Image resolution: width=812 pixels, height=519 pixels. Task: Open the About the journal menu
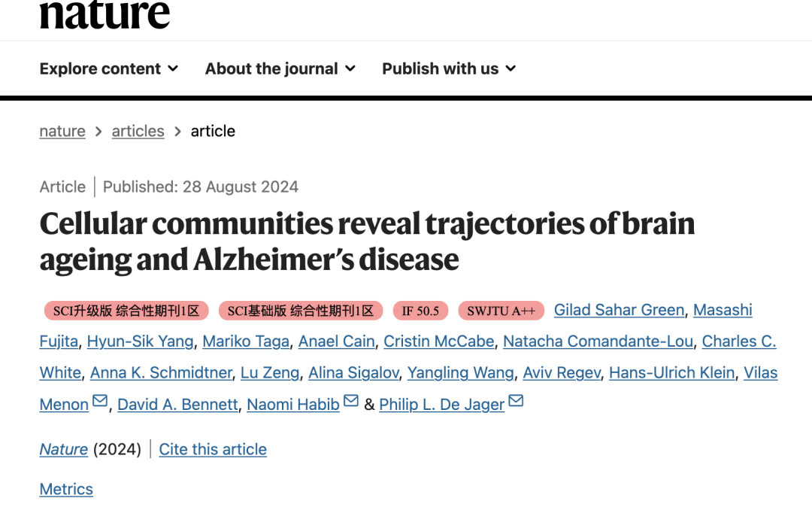(280, 68)
